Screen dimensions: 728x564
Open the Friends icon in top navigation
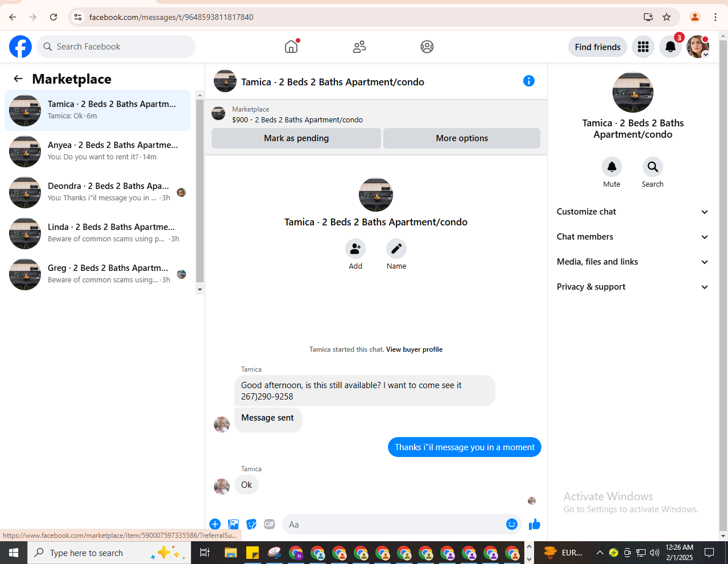pos(359,47)
